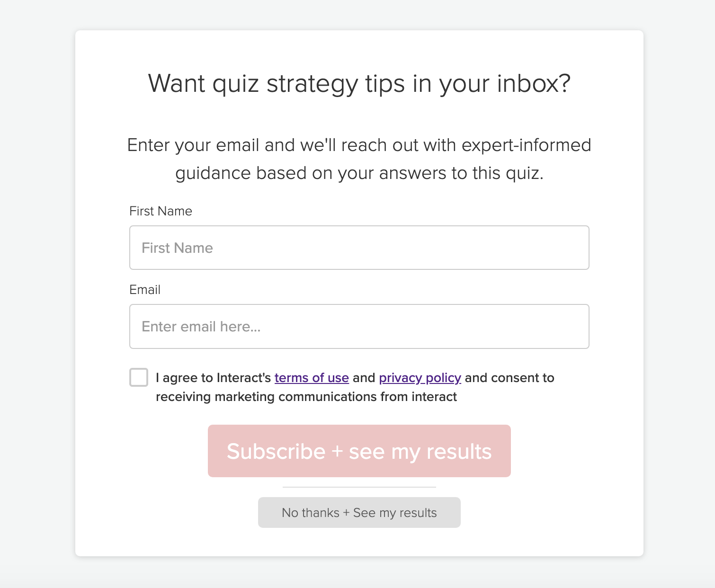Click the 'and consent to' text after privacy policy
Screen dimensions: 715x588
[x=509, y=378]
